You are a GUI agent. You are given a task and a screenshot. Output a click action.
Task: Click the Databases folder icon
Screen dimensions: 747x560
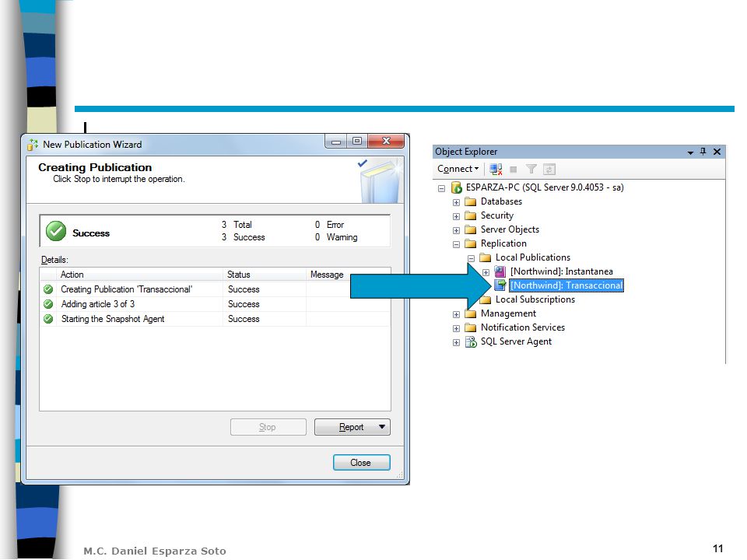[x=471, y=201]
